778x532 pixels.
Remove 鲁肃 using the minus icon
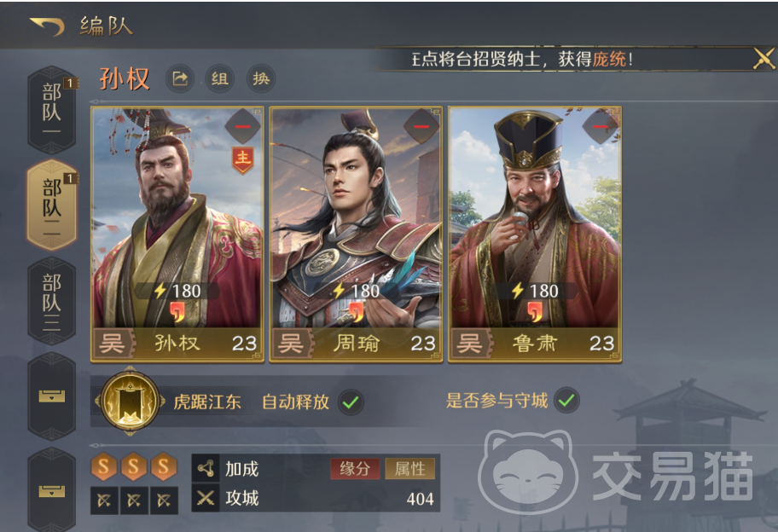point(600,126)
